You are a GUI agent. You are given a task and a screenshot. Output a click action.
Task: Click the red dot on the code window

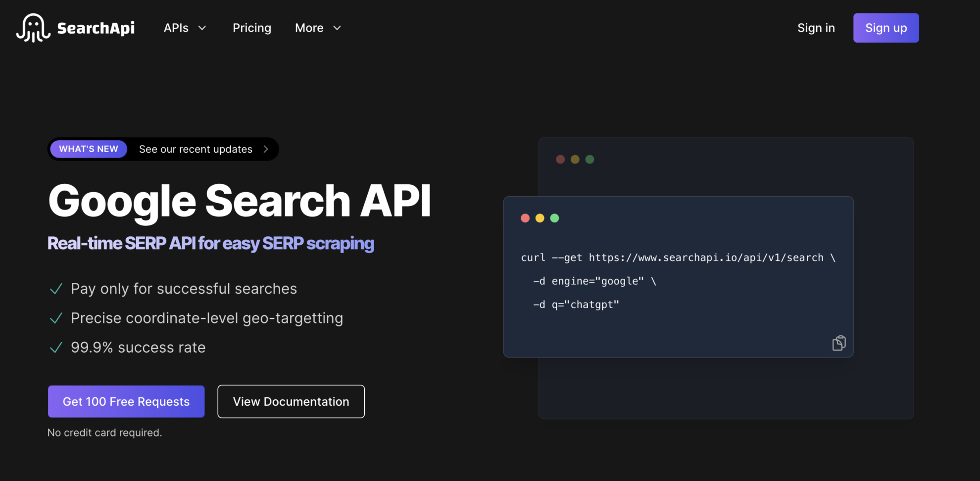525,218
